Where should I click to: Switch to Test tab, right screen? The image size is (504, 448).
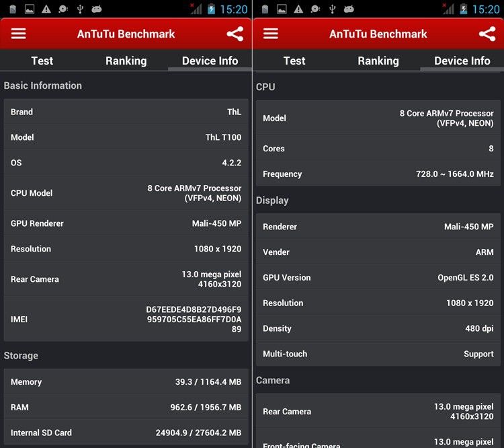coord(294,61)
